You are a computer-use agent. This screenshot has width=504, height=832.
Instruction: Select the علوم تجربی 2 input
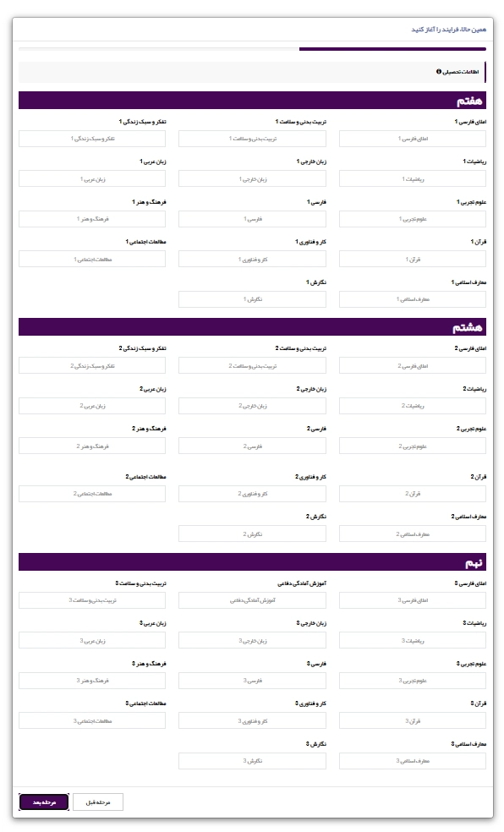412,446
